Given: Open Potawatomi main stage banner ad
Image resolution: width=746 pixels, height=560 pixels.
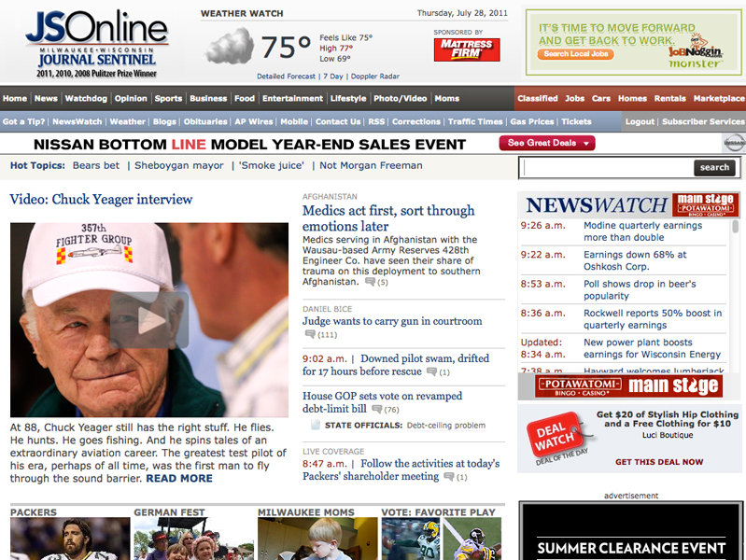Looking at the screenshot, I should pos(628,385).
